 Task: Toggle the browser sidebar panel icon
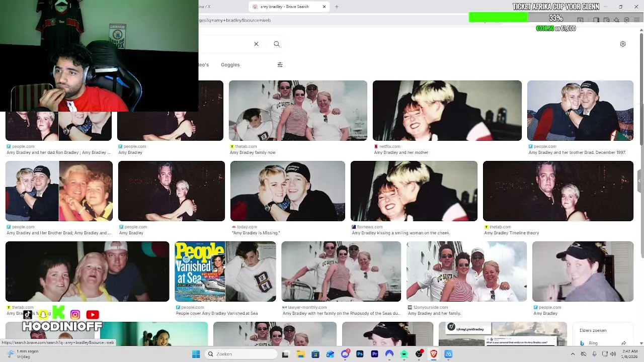596,20
